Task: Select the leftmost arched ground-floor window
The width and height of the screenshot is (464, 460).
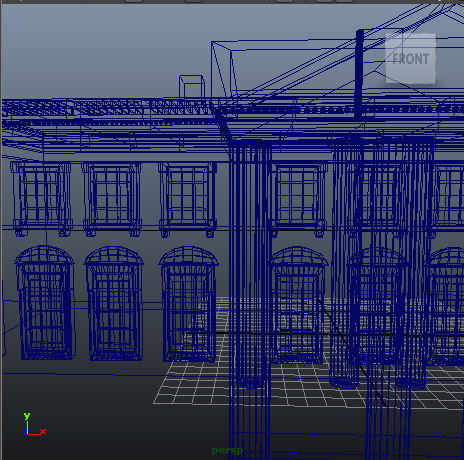Action: (44, 303)
